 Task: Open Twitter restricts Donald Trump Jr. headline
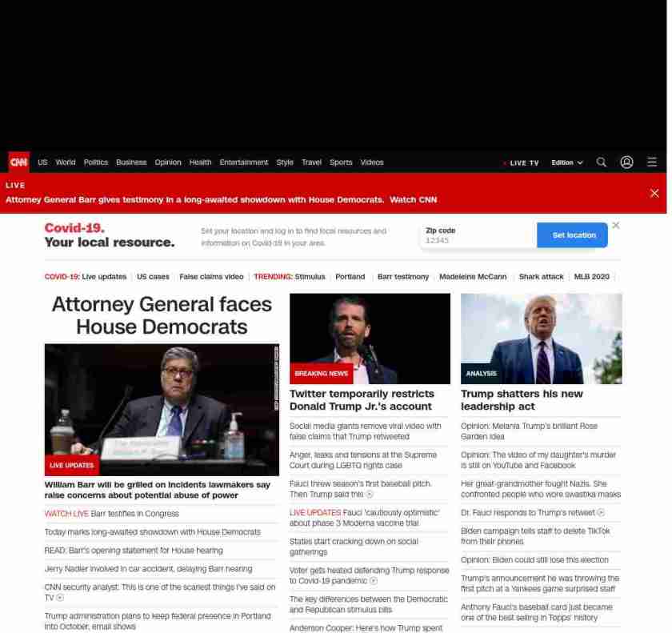coord(362,400)
